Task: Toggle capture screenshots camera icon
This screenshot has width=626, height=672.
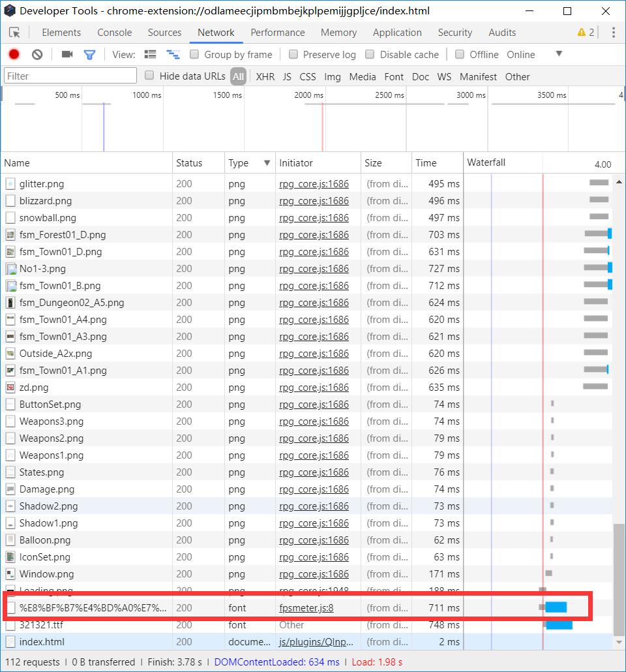Action: (x=67, y=54)
